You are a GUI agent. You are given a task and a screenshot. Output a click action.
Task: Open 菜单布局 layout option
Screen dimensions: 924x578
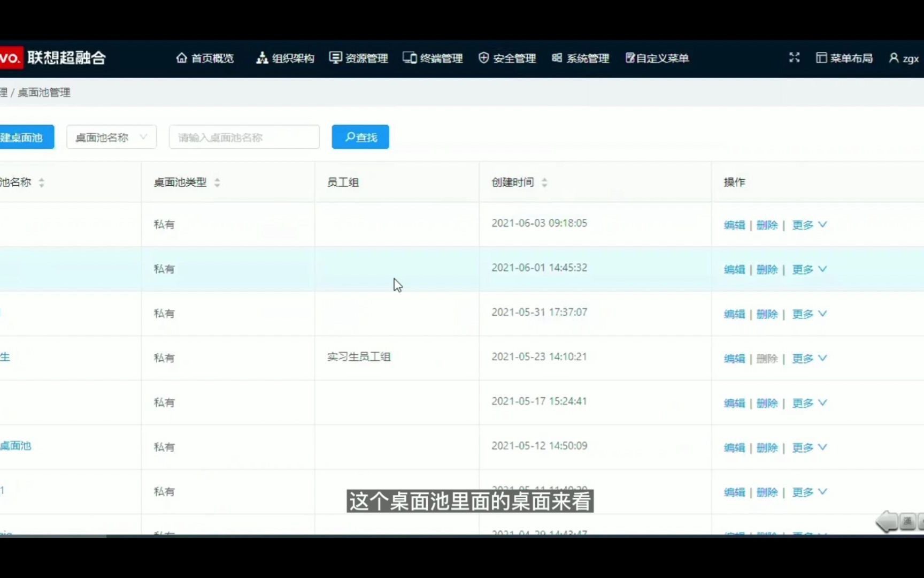[x=844, y=58]
